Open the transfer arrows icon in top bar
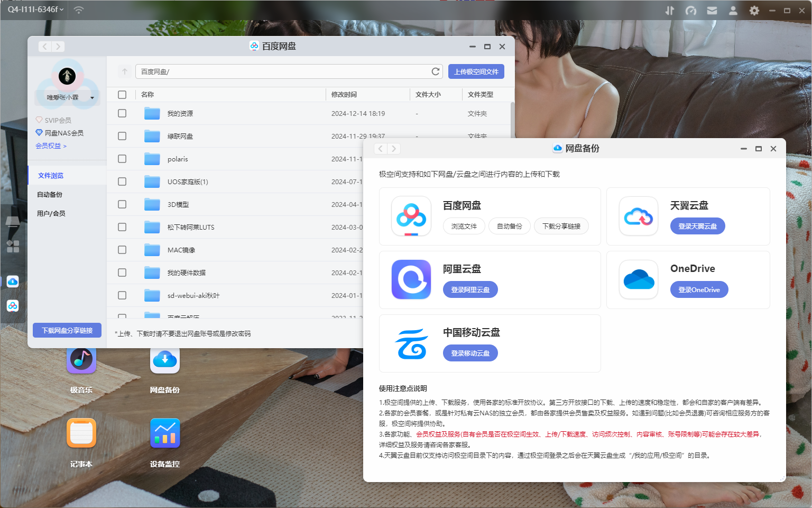 (x=670, y=11)
